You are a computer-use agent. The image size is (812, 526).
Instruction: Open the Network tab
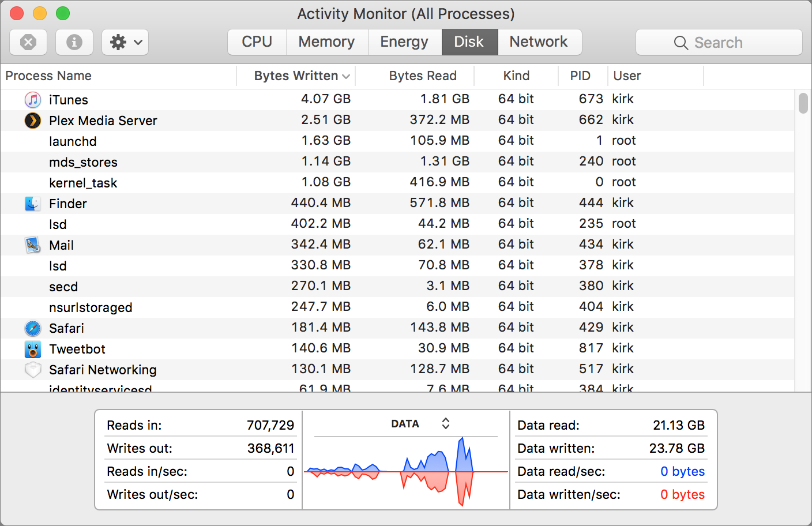coord(539,42)
